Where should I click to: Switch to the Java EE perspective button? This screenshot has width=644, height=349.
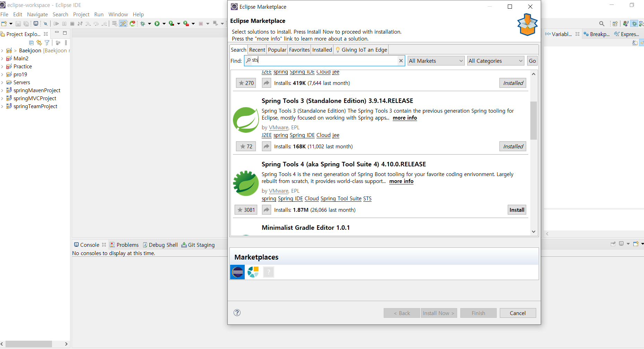coord(626,24)
